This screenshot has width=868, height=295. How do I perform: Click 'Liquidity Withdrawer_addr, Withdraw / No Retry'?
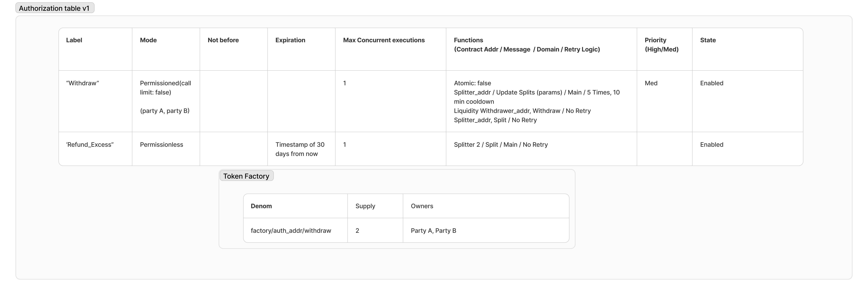pos(522,111)
